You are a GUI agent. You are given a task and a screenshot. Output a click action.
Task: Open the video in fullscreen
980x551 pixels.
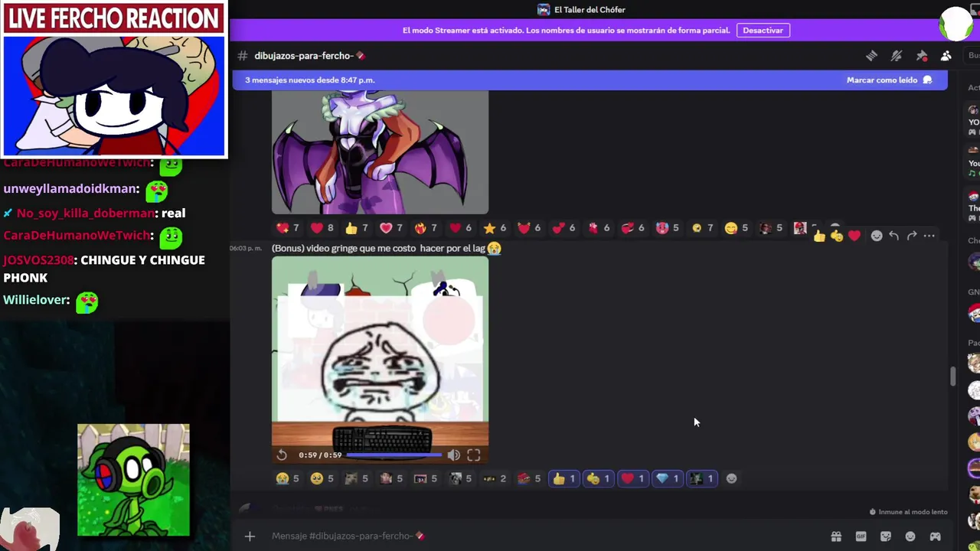[x=474, y=455]
